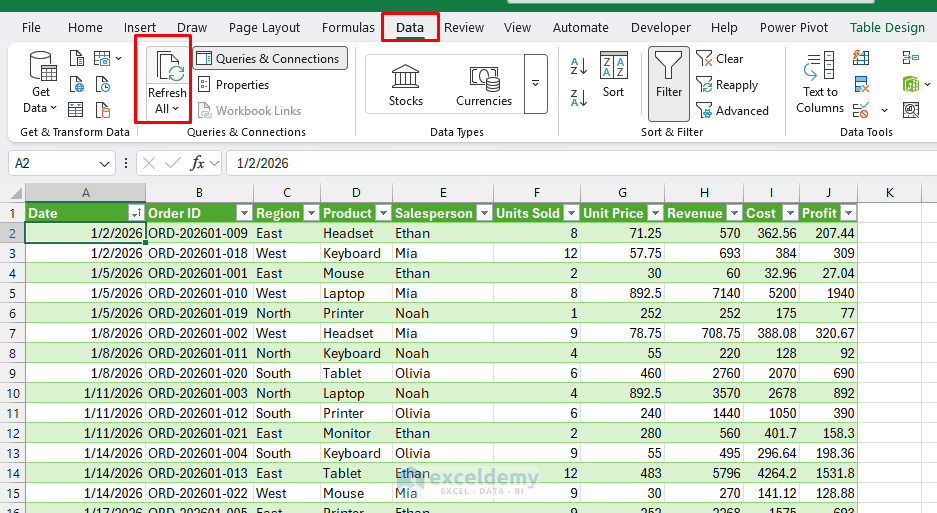Click the Refresh All icon

(x=169, y=67)
